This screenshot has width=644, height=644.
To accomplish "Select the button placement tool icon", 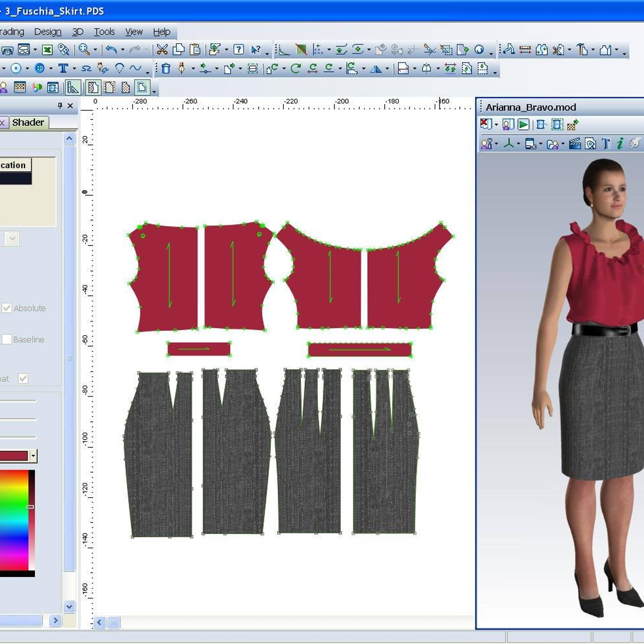I will pos(39,68).
